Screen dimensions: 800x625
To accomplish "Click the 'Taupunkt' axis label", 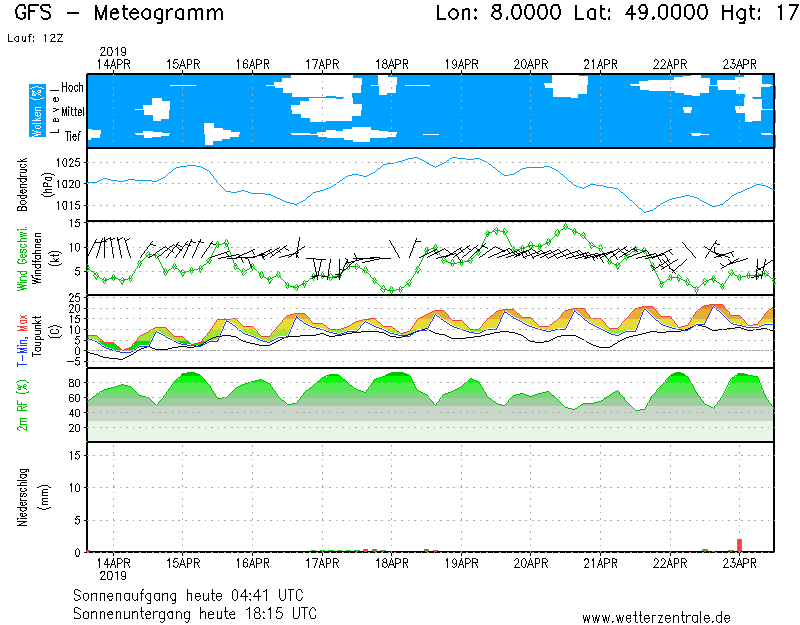I will click(37, 336).
